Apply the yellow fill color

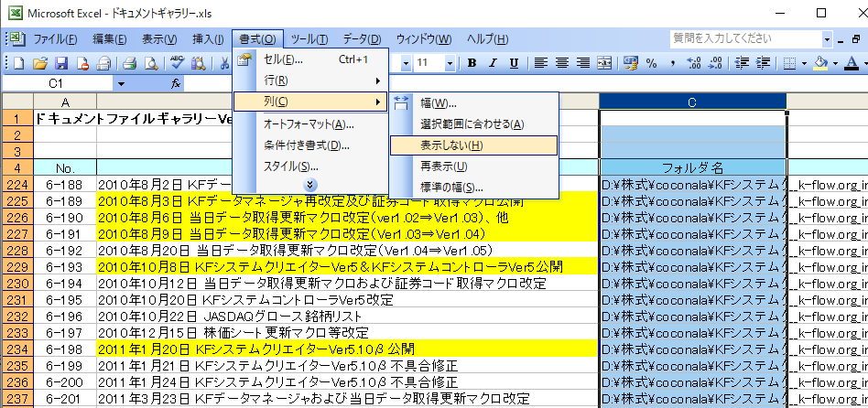820,63
